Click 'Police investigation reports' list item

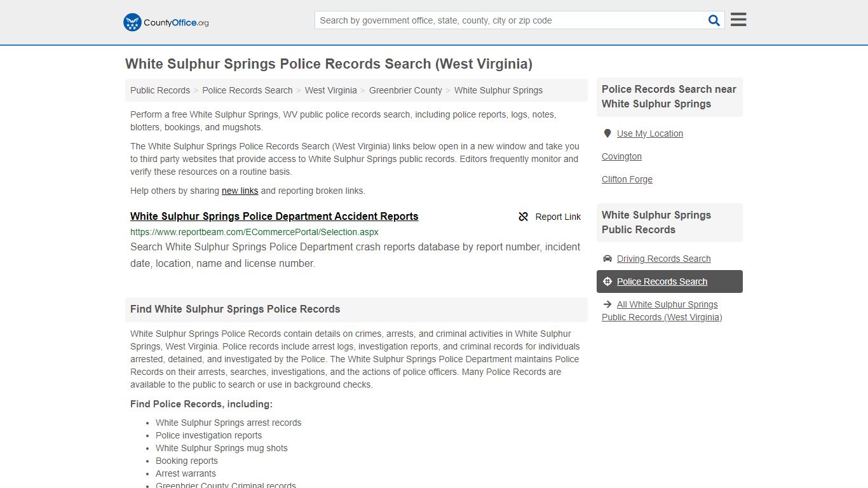[x=209, y=435]
